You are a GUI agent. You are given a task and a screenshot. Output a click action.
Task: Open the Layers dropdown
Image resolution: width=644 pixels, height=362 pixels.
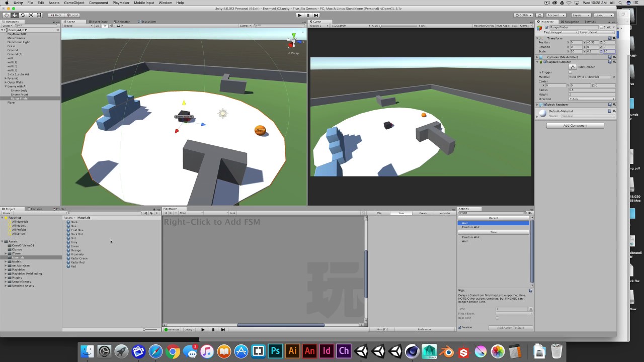click(581, 15)
